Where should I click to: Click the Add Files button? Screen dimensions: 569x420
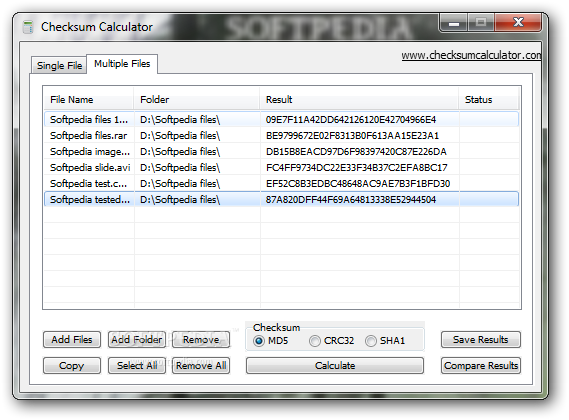pos(72,339)
